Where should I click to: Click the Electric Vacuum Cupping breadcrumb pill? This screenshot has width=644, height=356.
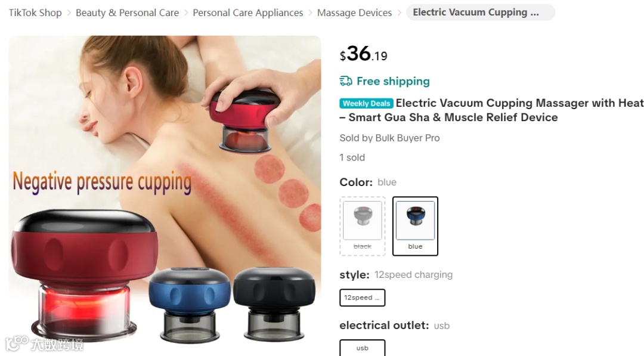[x=481, y=13]
